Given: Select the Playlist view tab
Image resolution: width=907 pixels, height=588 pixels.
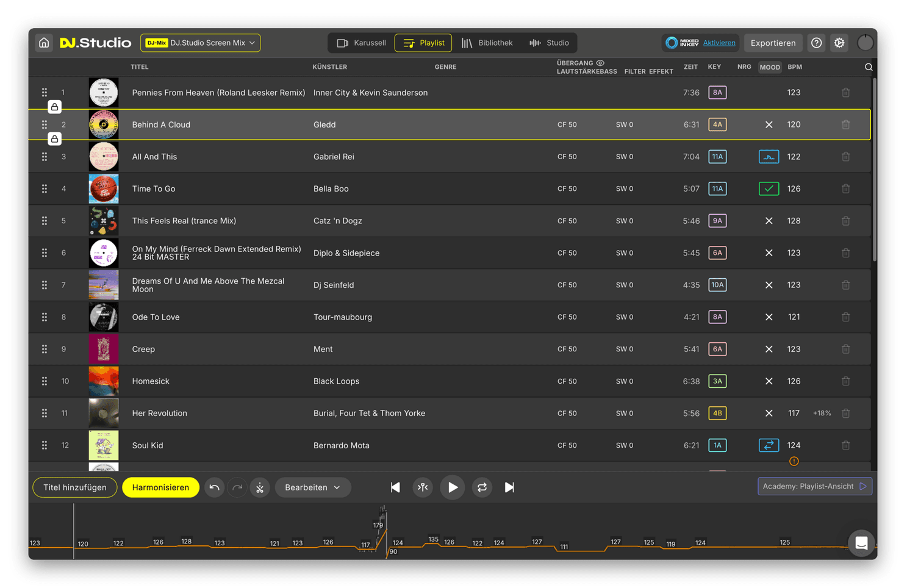Looking at the screenshot, I should [x=423, y=43].
